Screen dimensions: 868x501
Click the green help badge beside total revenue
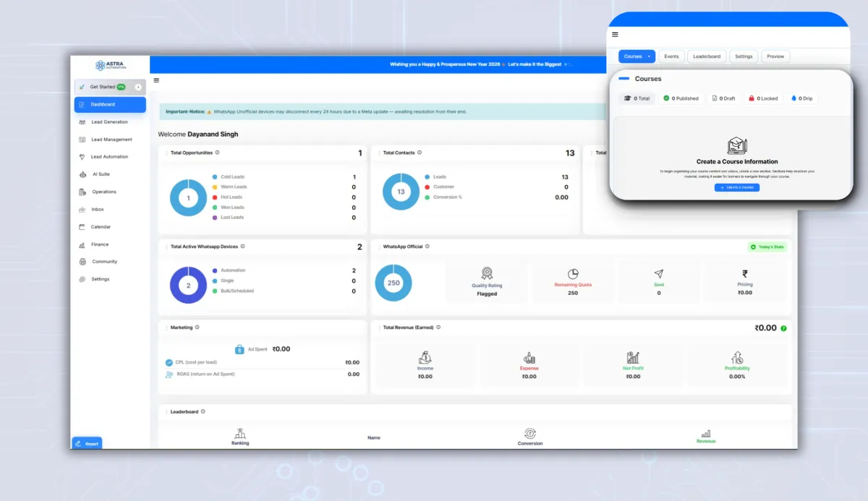coord(783,328)
